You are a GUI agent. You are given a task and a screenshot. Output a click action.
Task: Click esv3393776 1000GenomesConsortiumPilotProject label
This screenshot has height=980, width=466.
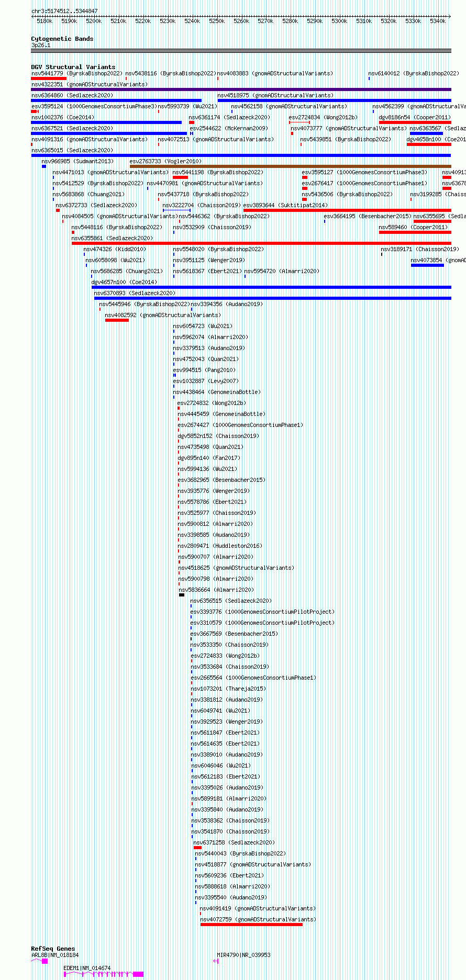coord(262,612)
